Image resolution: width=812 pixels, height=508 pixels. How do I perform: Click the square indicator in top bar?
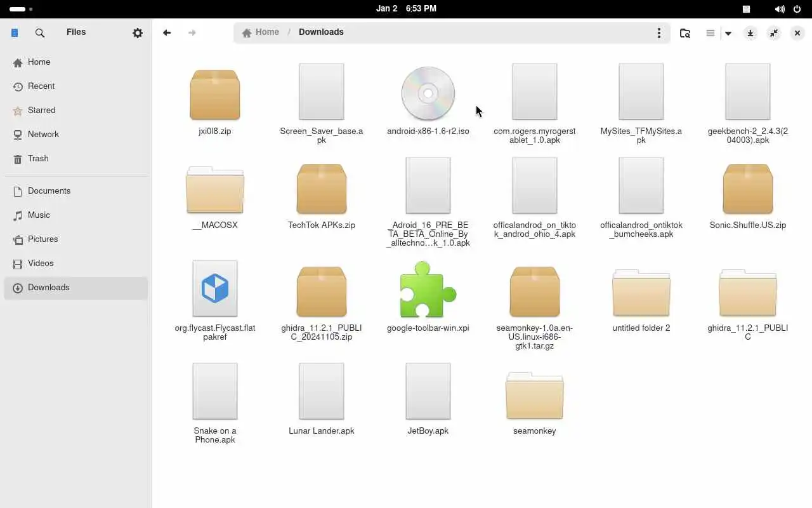click(747, 9)
